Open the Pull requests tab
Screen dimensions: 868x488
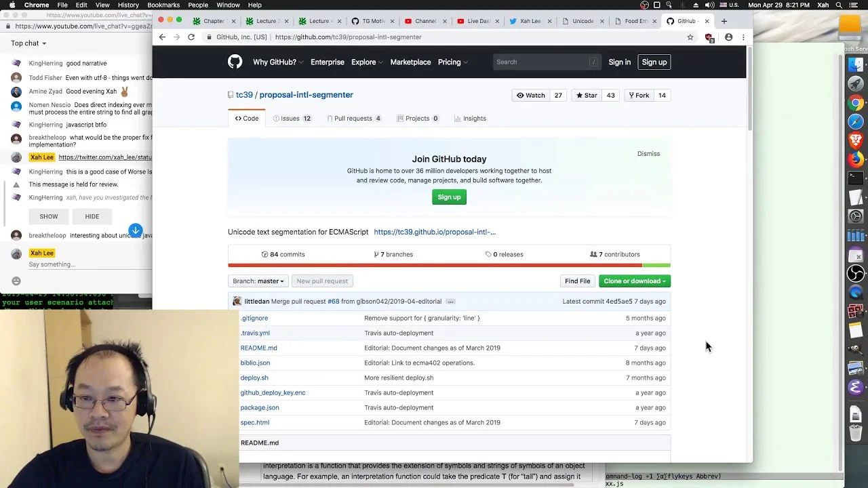pyautogui.click(x=354, y=119)
